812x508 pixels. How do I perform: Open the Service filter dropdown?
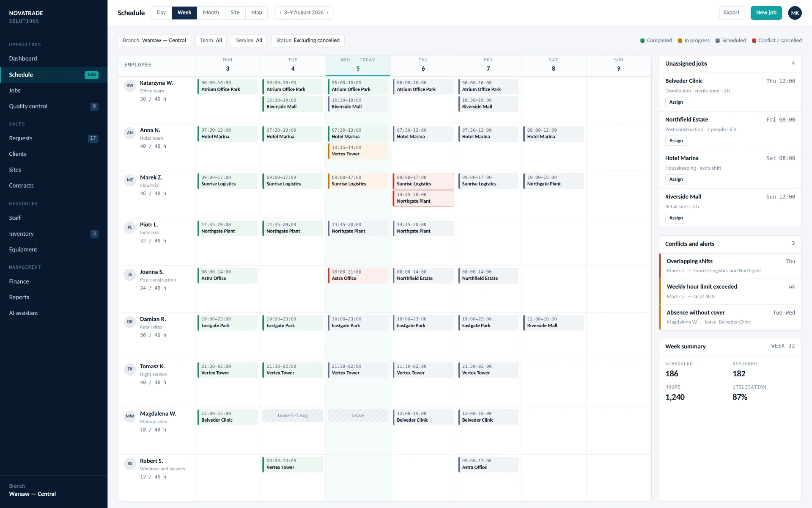click(x=249, y=41)
